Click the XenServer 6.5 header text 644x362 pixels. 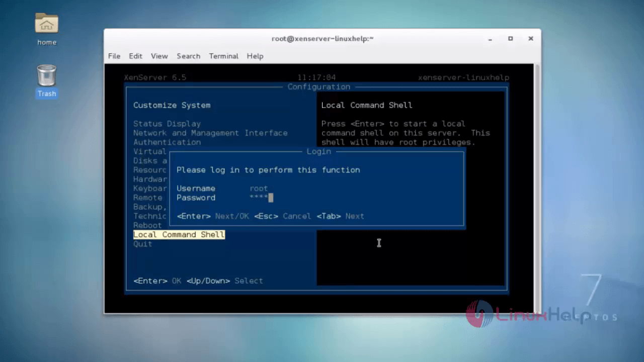(155, 77)
